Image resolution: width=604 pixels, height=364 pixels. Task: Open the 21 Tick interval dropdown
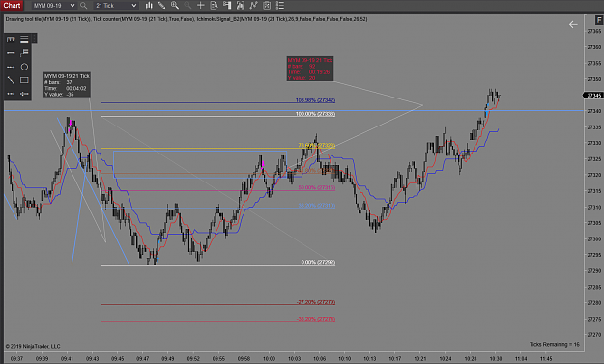click(x=116, y=6)
